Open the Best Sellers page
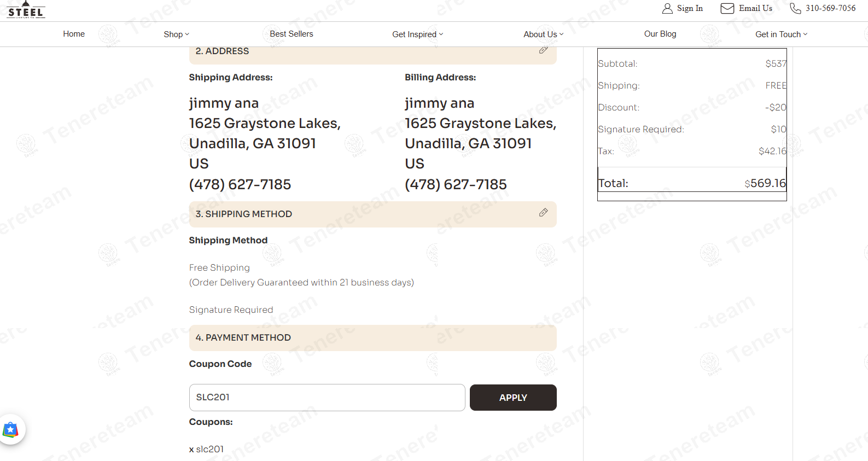868x461 pixels. (x=291, y=34)
